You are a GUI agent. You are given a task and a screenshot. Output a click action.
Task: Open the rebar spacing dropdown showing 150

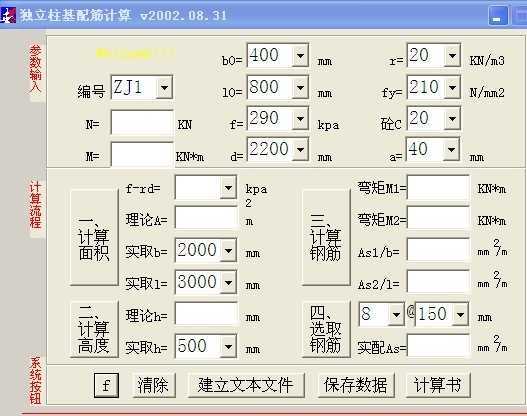[x=460, y=315]
